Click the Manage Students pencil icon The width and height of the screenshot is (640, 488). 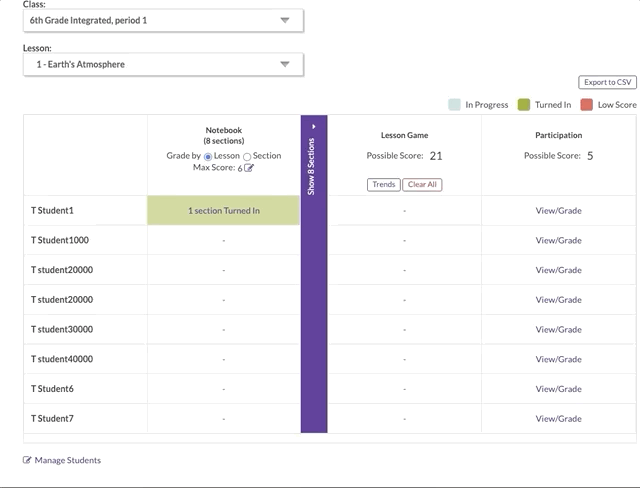pyautogui.click(x=27, y=460)
